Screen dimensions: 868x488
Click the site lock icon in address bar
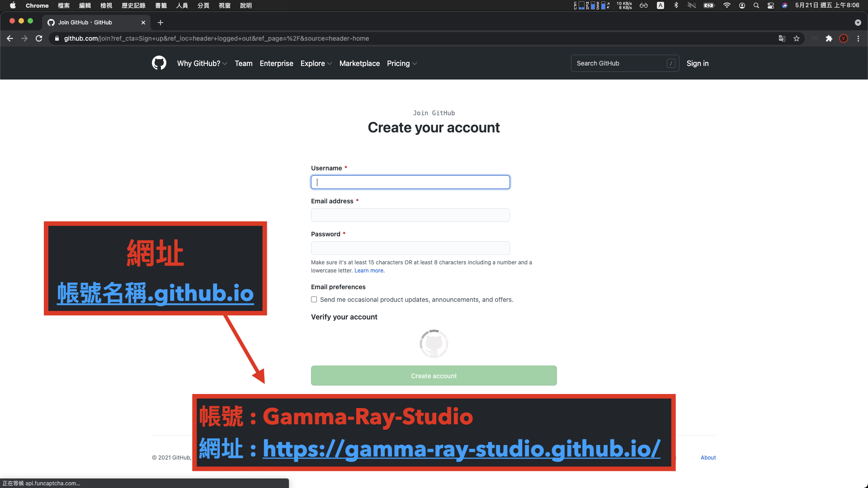tap(57, 38)
